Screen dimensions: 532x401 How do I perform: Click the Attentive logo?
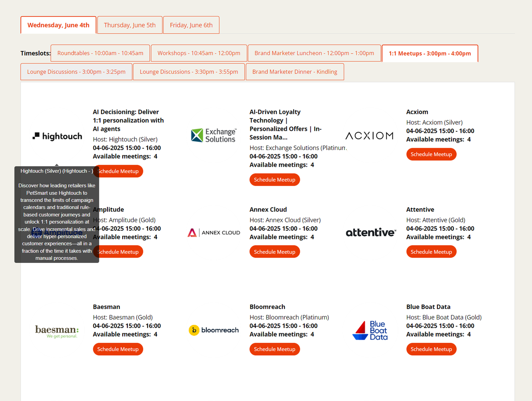point(371,232)
